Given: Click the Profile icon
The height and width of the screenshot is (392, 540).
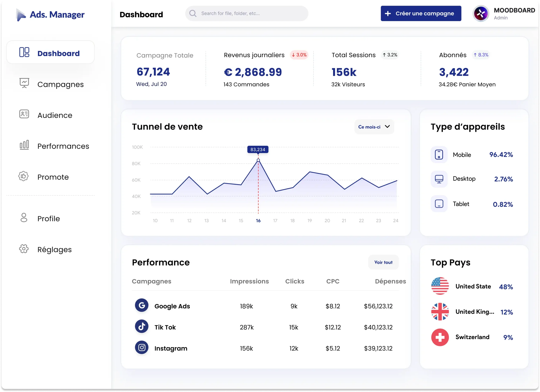Looking at the screenshot, I should coord(24,218).
